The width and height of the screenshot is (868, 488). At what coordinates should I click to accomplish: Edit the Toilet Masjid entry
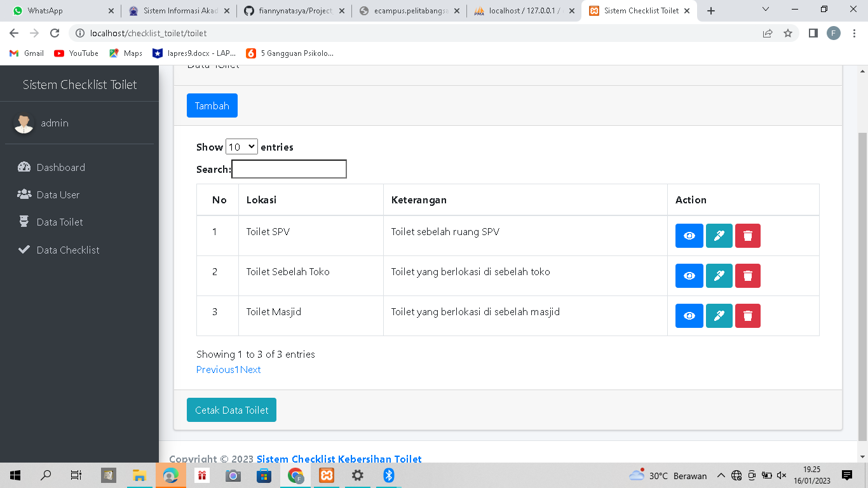tap(719, 316)
